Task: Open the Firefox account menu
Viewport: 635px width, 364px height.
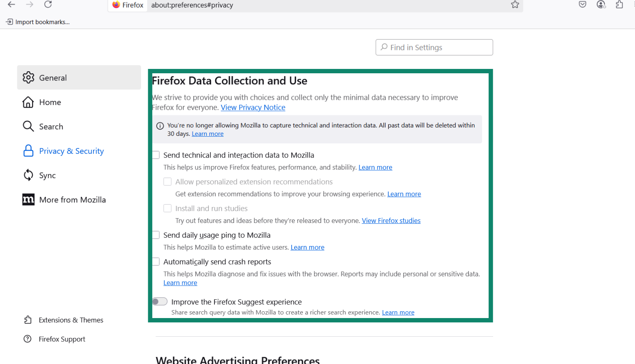Action: click(601, 5)
